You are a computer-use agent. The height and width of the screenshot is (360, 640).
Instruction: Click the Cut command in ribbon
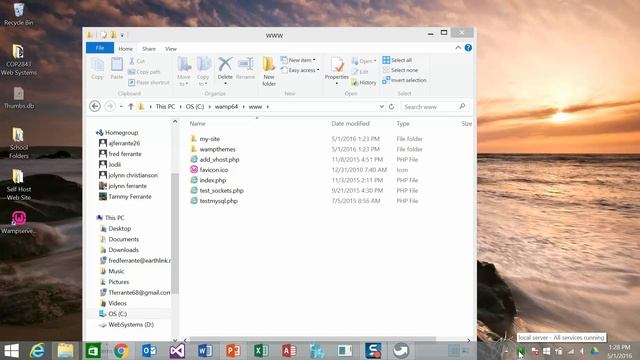coord(137,61)
